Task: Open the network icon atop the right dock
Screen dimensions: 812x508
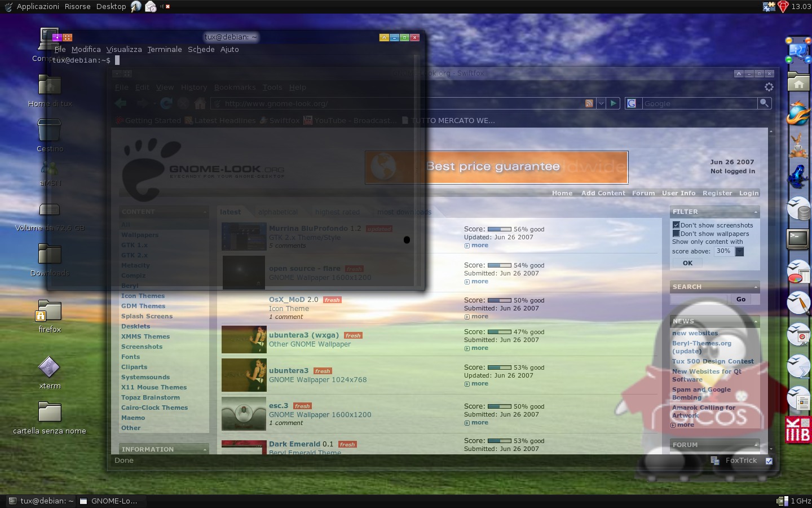Action: [x=798, y=50]
